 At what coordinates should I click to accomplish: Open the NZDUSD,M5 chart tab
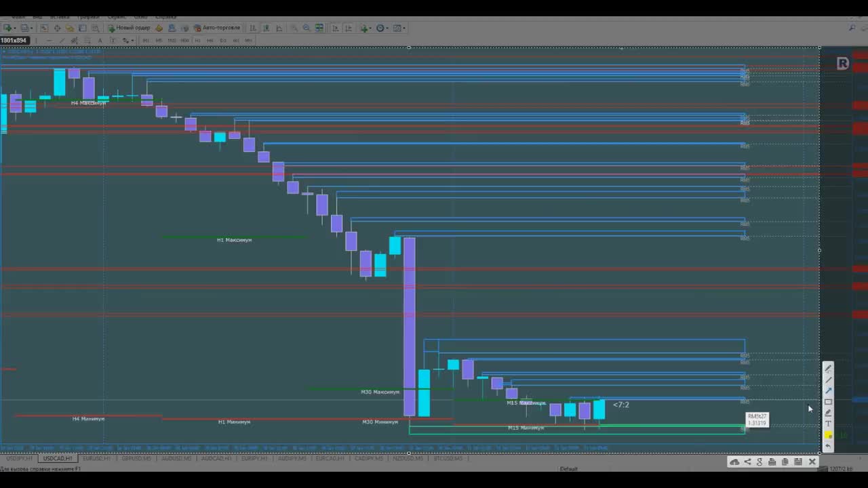[407, 458]
